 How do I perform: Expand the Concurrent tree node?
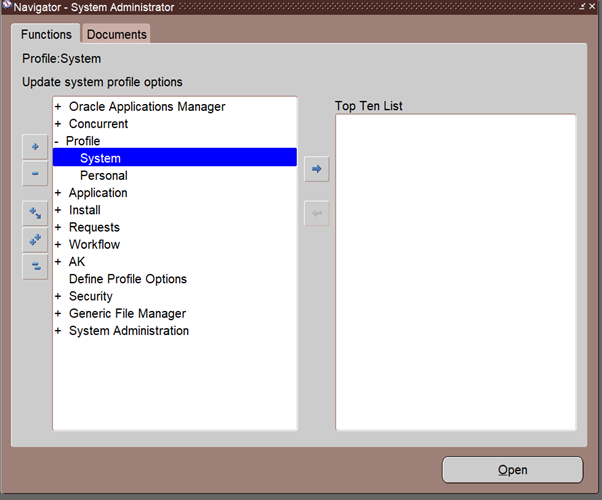pos(58,124)
